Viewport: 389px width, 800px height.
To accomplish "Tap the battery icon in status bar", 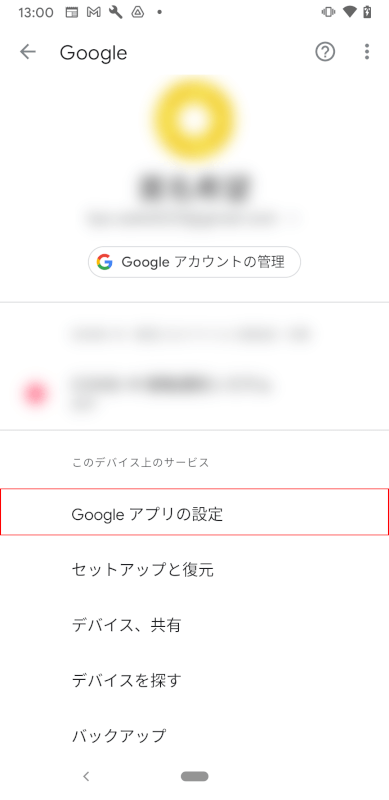I will pos(367,12).
